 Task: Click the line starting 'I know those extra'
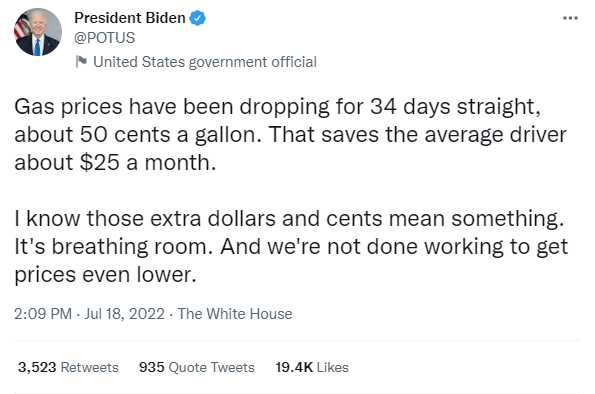click(289, 219)
